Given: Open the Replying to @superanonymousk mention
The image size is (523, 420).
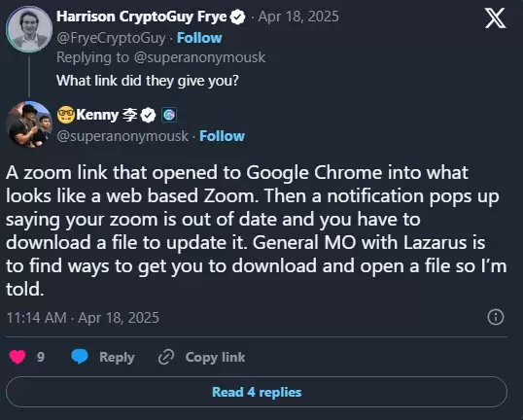Looking at the screenshot, I should point(199,57).
